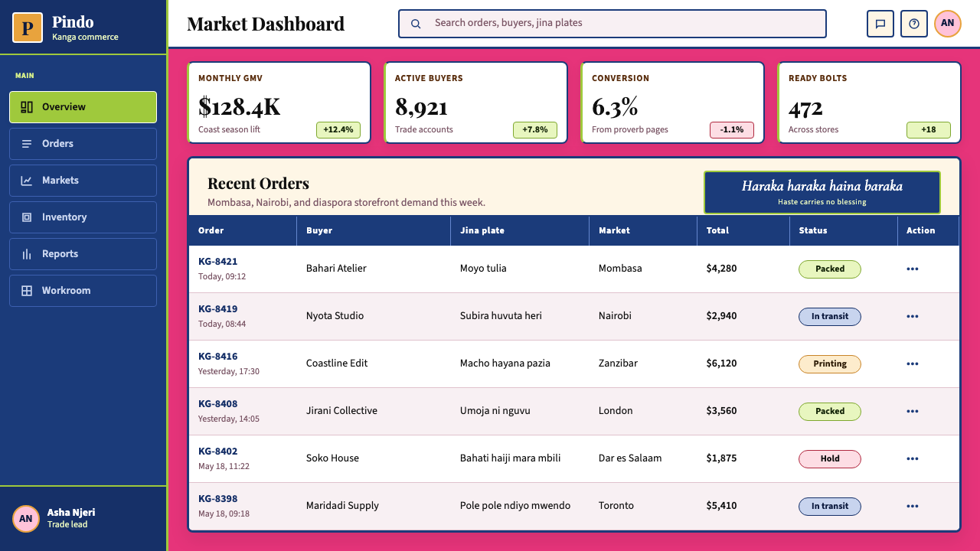The width and height of the screenshot is (980, 551).
Task: Open the help question mark icon
Action: tap(914, 24)
